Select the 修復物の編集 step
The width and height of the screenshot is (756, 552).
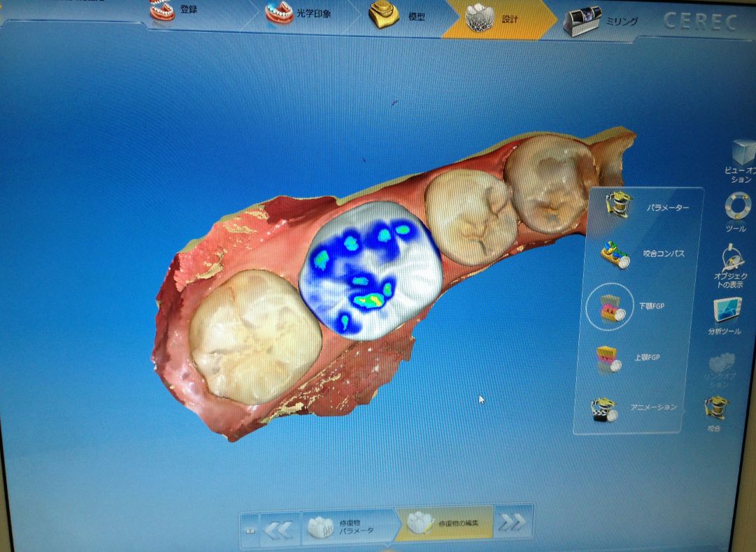click(x=446, y=523)
